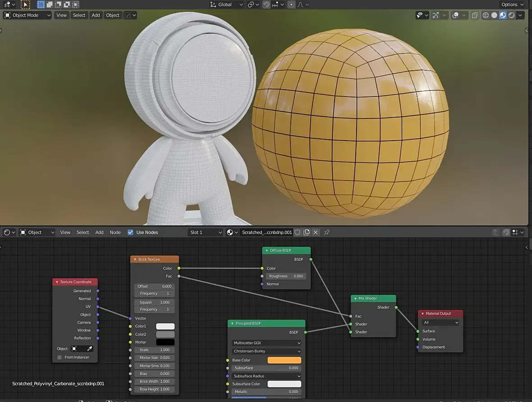Open the Add menu in node editor

pos(99,233)
